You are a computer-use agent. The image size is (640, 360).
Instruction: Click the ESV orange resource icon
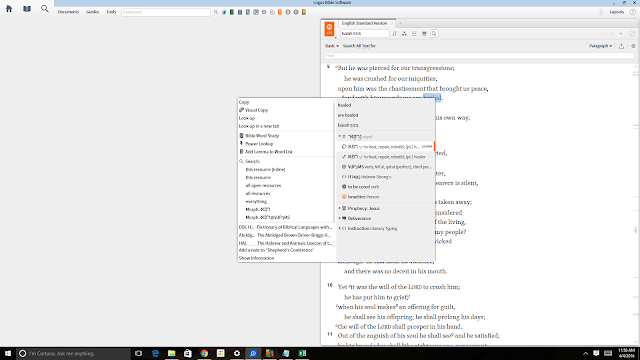point(329,29)
